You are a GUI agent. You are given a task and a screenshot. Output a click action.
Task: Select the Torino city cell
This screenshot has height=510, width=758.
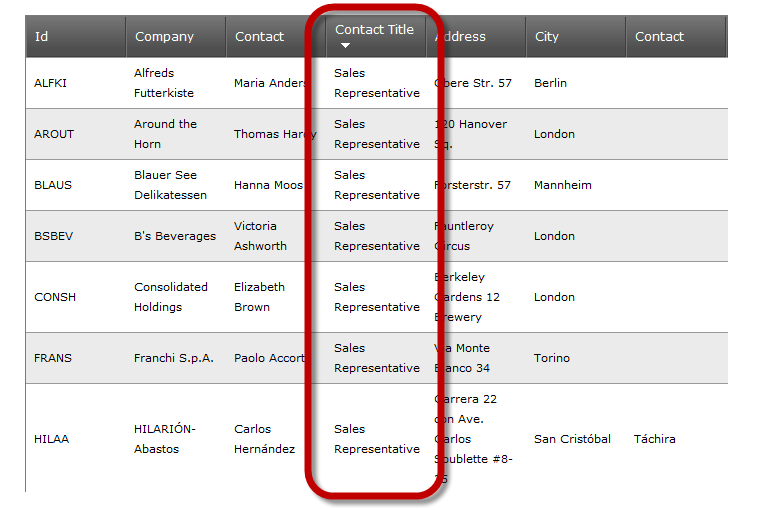point(552,358)
